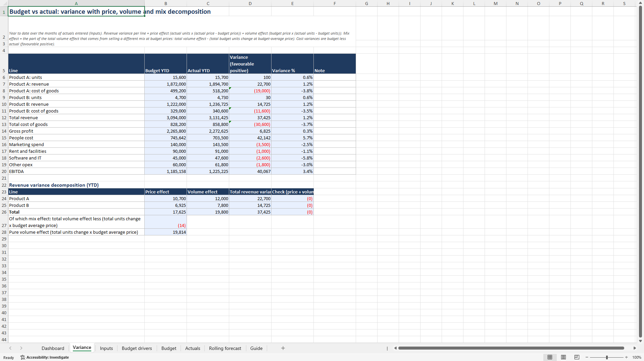Select Product B volume effect 7,800
Viewport: 644px width, 361px height.
coord(208,205)
